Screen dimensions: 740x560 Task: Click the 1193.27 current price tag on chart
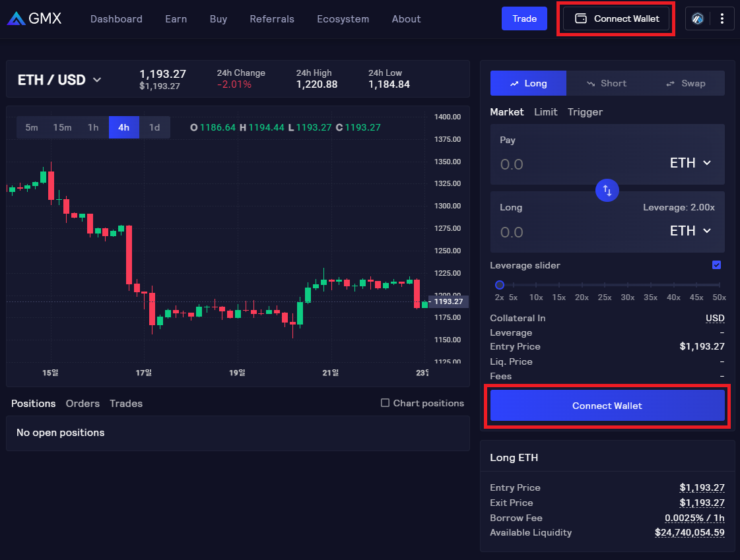(448, 301)
